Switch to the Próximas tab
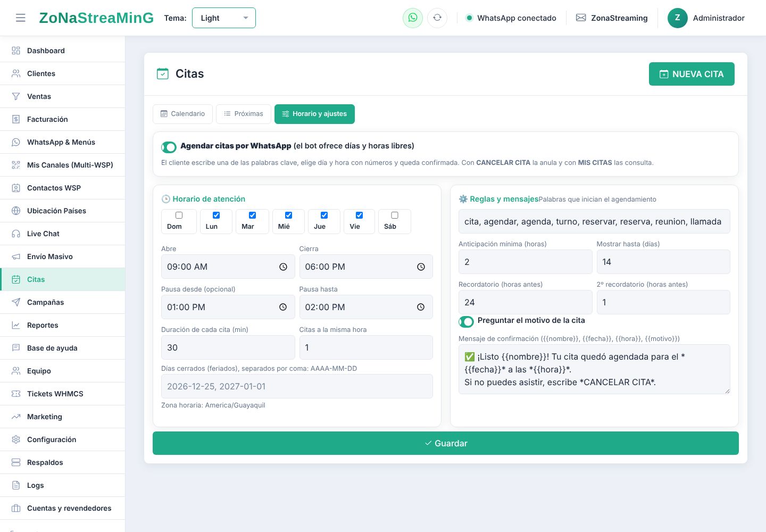The image size is (766, 532). point(244,114)
